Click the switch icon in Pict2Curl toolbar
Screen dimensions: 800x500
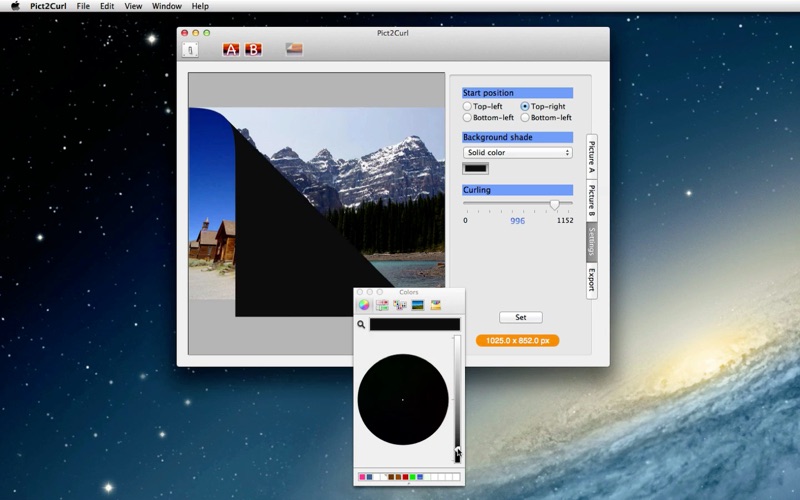click(x=190, y=49)
